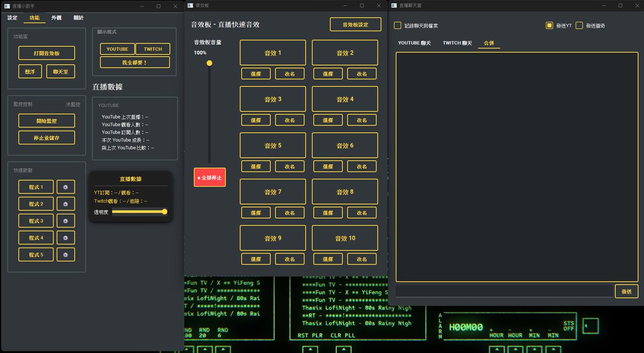The height and width of the screenshot is (353, 644).
Task: Select 我全都要！ display mode
Action: 135,62
